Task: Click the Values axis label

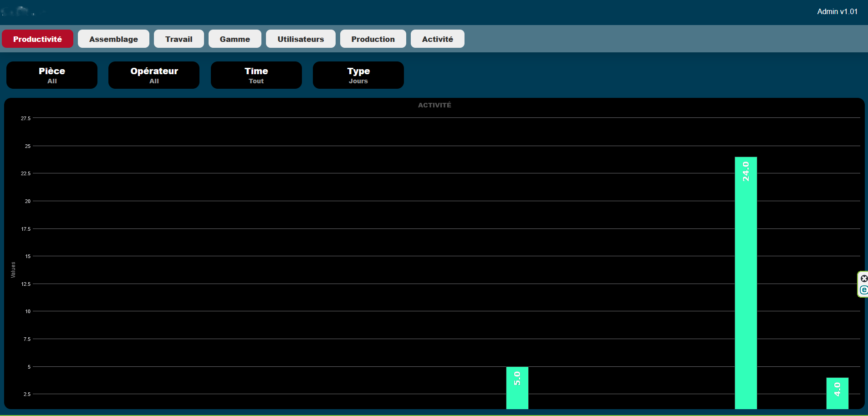Action: (13, 270)
